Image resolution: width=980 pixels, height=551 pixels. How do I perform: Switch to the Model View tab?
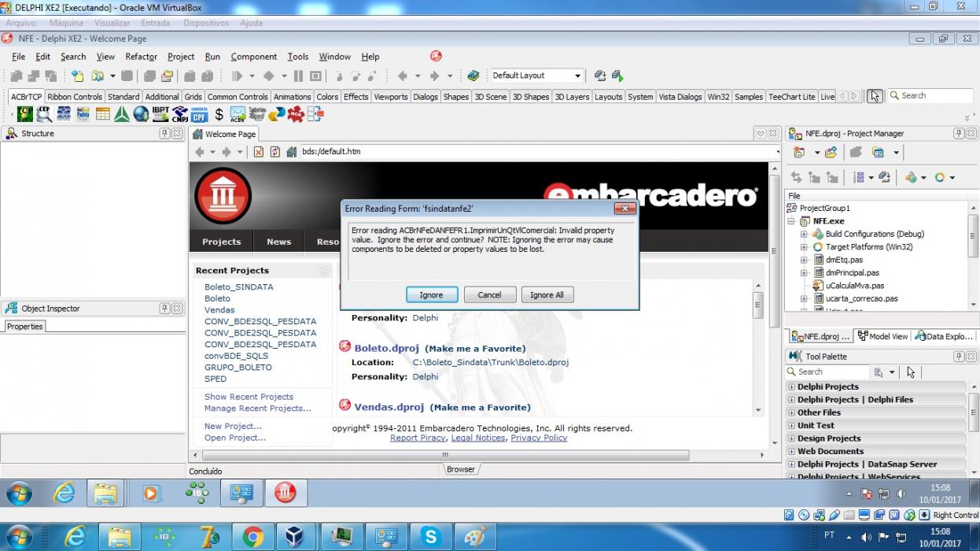882,336
